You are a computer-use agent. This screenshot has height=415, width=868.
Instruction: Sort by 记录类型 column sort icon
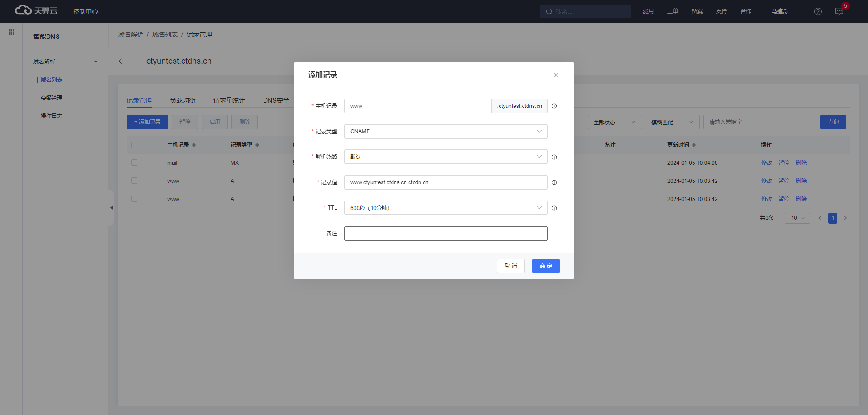(257, 145)
